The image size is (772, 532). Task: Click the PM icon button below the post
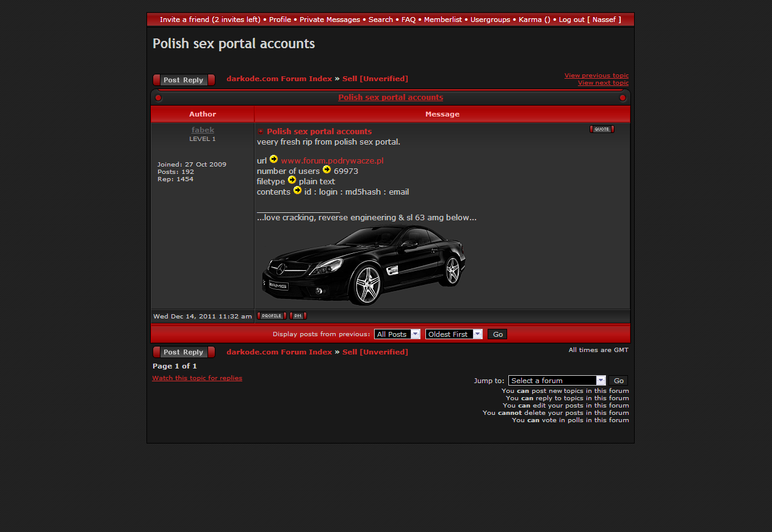(298, 316)
